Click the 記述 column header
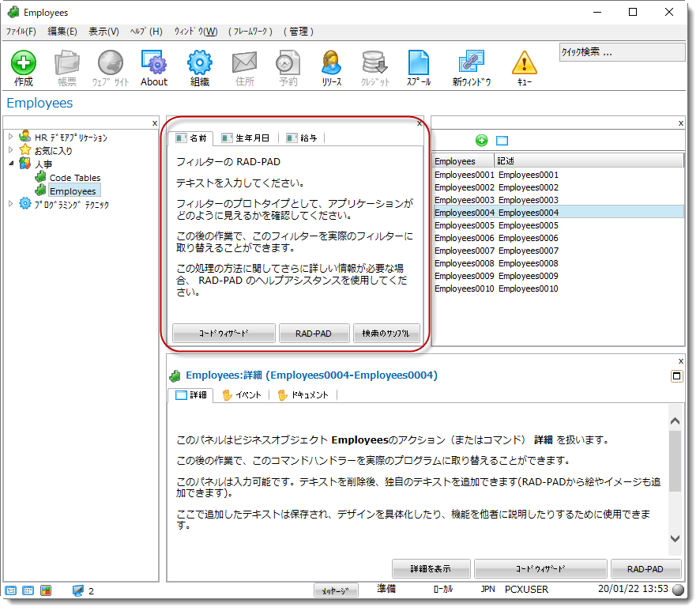This screenshot has height=611, width=700. 589,160
